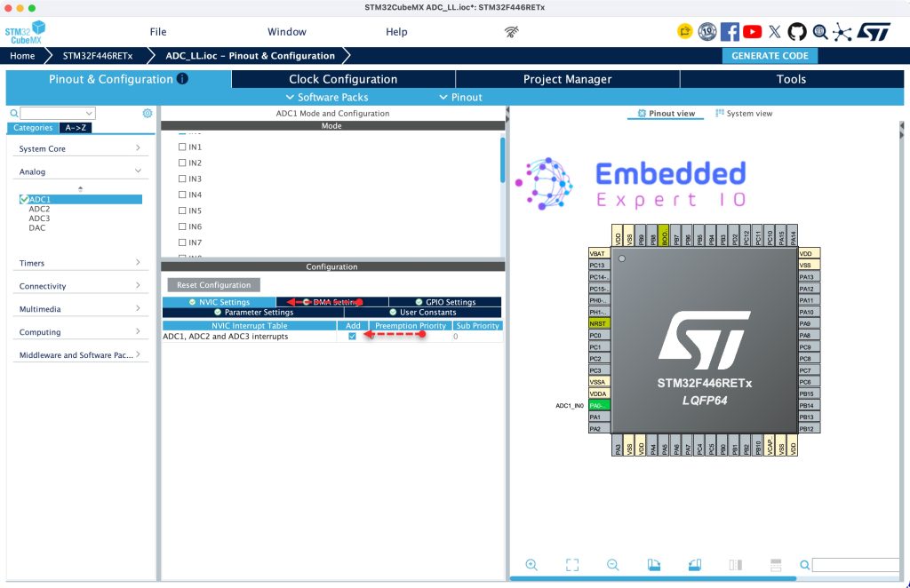Image resolution: width=910 pixels, height=588 pixels.
Task: Click the magnifier find icon in toolbar
Action: [x=820, y=32]
